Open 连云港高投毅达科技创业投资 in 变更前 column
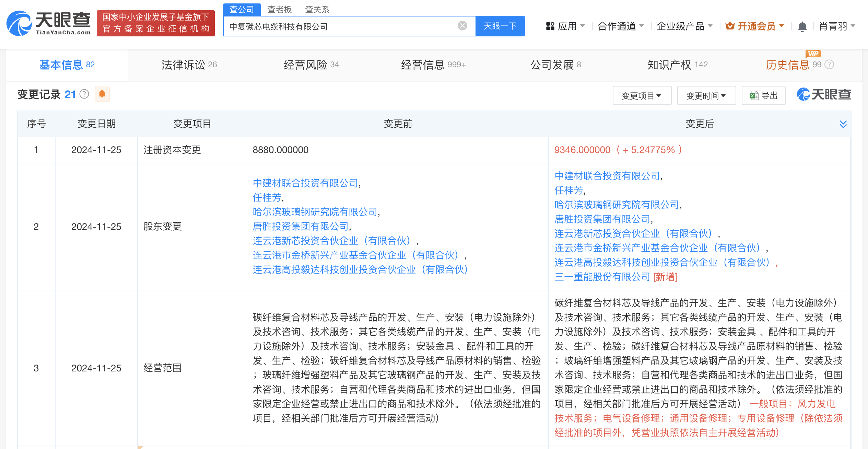This screenshot has height=449, width=868. pos(360,269)
